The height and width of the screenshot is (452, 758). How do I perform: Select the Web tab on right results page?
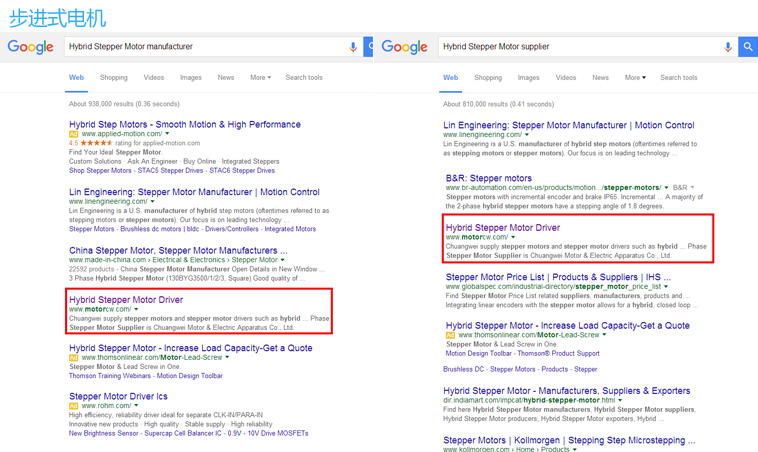(x=451, y=77)
